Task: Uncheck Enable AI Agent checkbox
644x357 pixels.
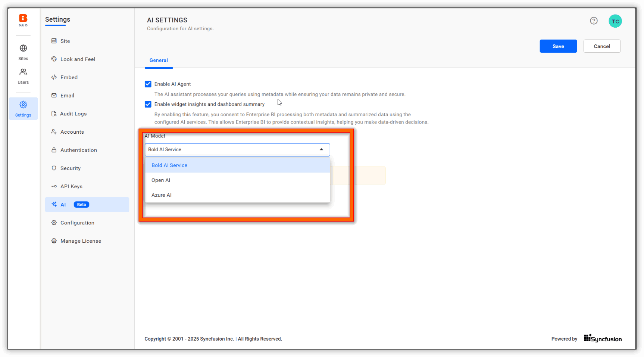Action: (148, 84)
